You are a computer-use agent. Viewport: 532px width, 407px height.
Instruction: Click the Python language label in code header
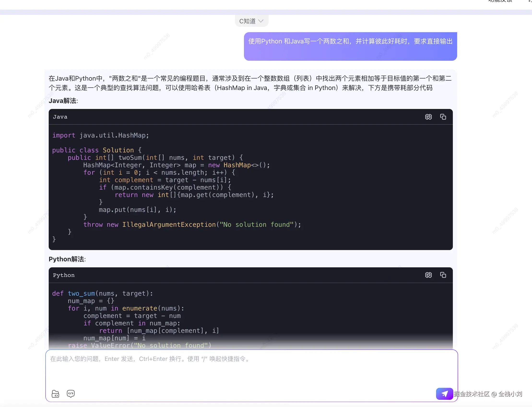tap(64, 275)
